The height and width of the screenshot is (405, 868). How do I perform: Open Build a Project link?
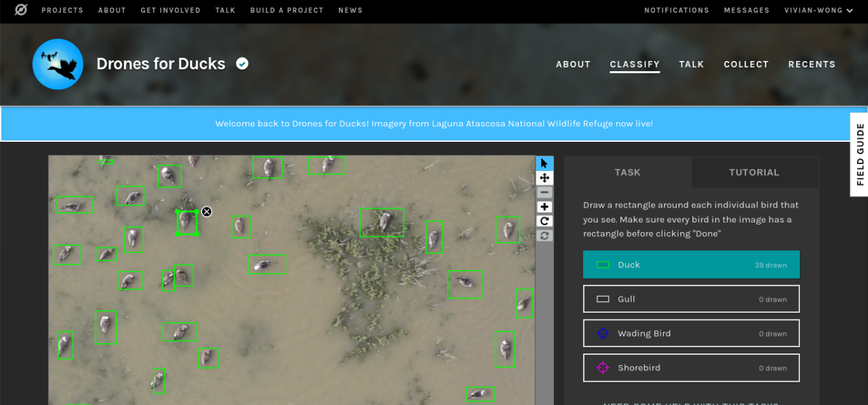click(x=287, y=10)
